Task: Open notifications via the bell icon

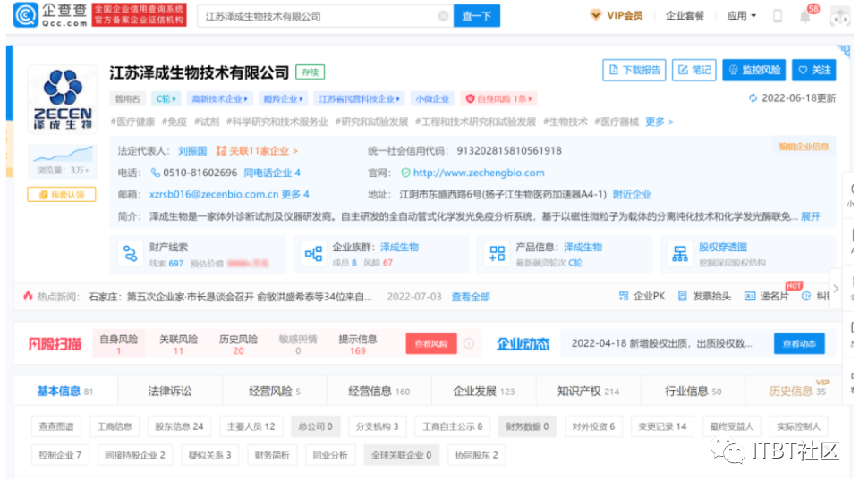Action: (804, 16)
